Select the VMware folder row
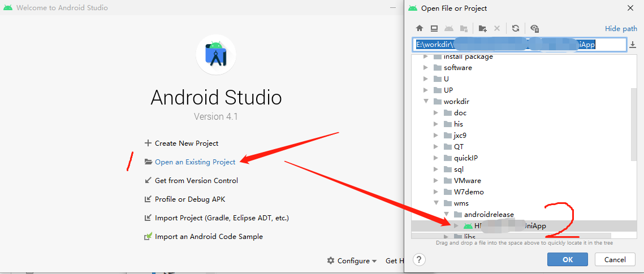This screenshot has width=644, height=274. tap(521, 180)
